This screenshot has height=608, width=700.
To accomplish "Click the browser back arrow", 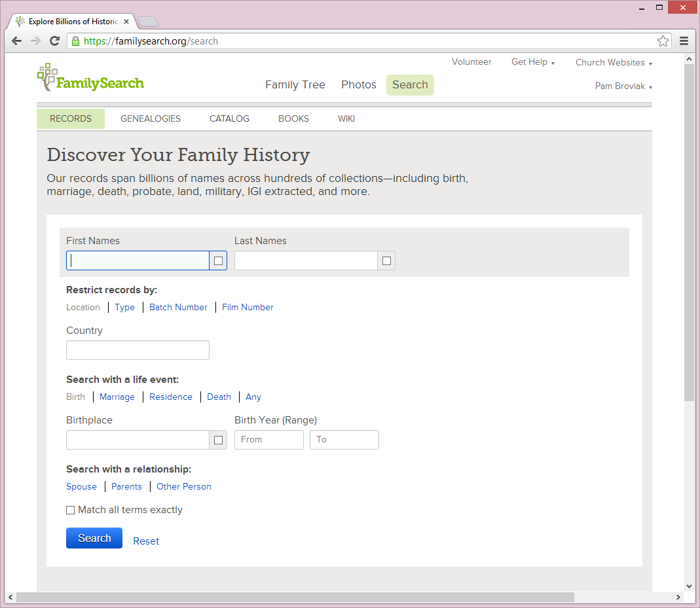I will [16, 41].
